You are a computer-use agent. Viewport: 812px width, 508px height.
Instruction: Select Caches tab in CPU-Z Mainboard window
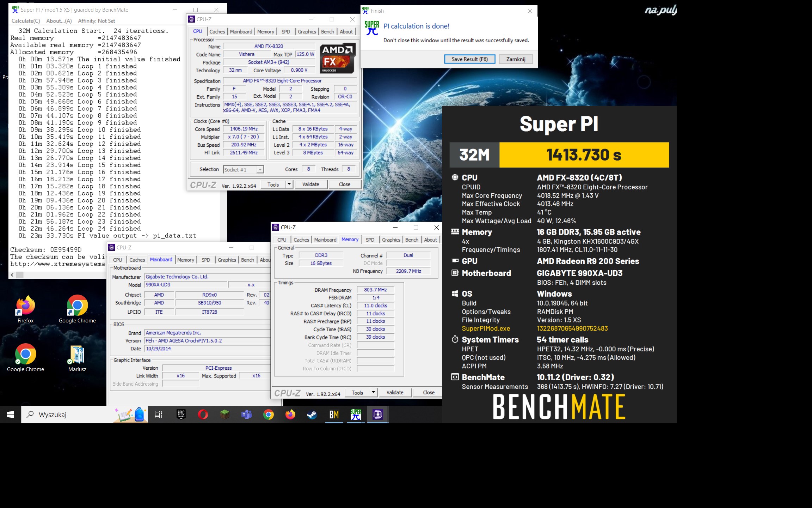[x=137, y=260]
